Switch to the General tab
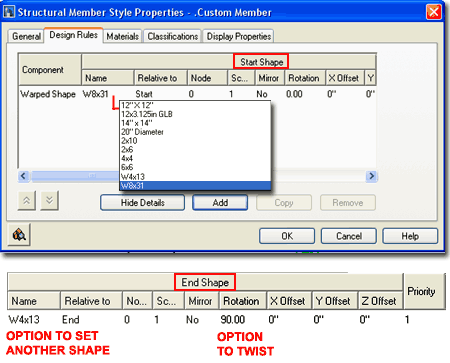Viewport: 450px width, 363px height. tap(26, 36)
